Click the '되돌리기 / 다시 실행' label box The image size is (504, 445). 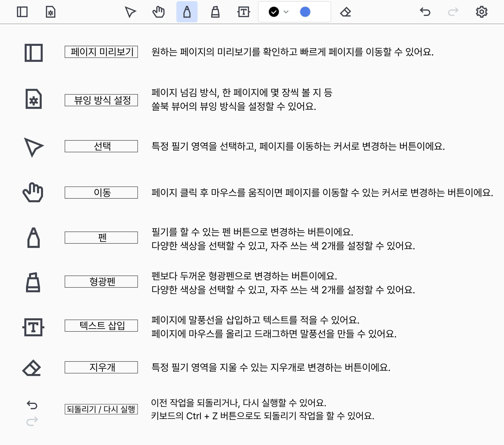tap(101, 409)
